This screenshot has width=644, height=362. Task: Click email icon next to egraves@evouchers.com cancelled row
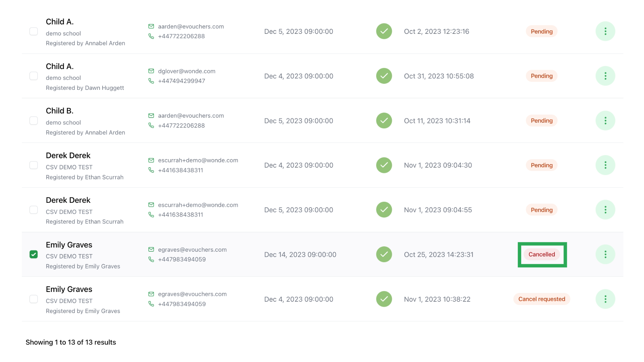click(x=151, y=249)
